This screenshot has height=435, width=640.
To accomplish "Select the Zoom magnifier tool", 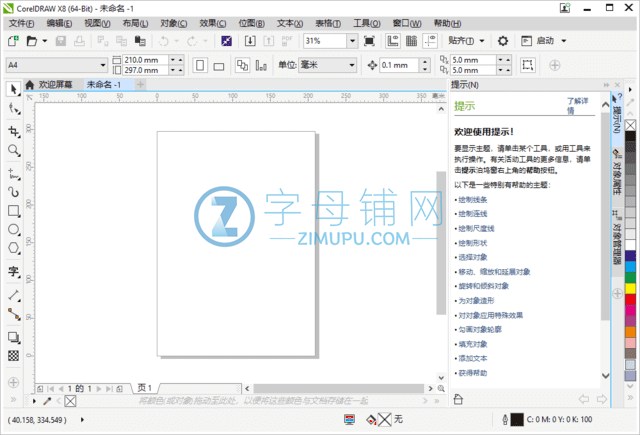I will pyautogui.click(x=13, y=151).
